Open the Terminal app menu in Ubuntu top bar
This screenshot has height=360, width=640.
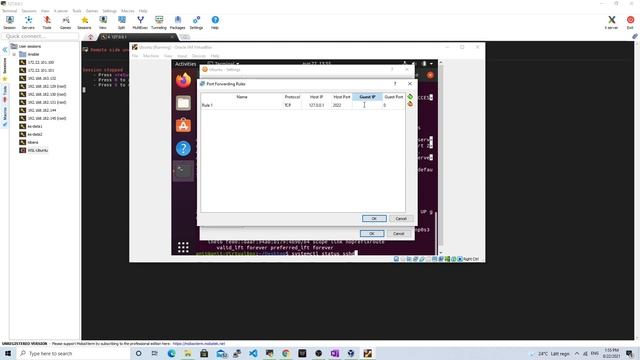point(224,64)
